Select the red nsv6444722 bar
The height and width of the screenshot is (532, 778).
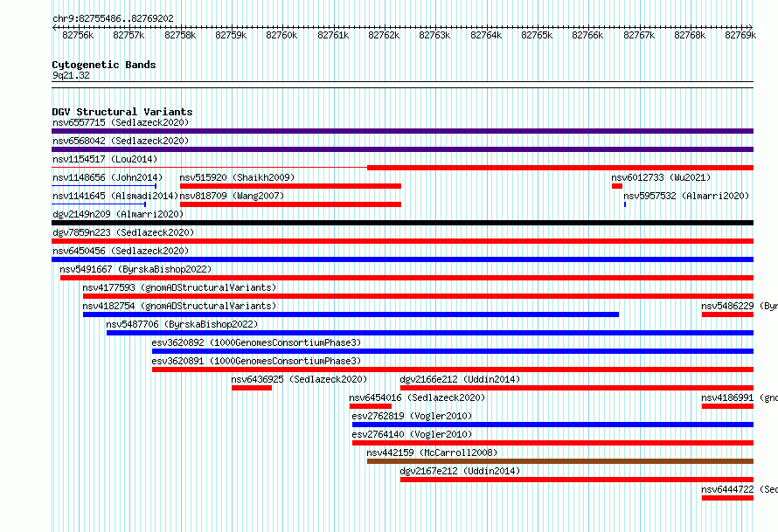pyautogui.click(x=727, y=498)
